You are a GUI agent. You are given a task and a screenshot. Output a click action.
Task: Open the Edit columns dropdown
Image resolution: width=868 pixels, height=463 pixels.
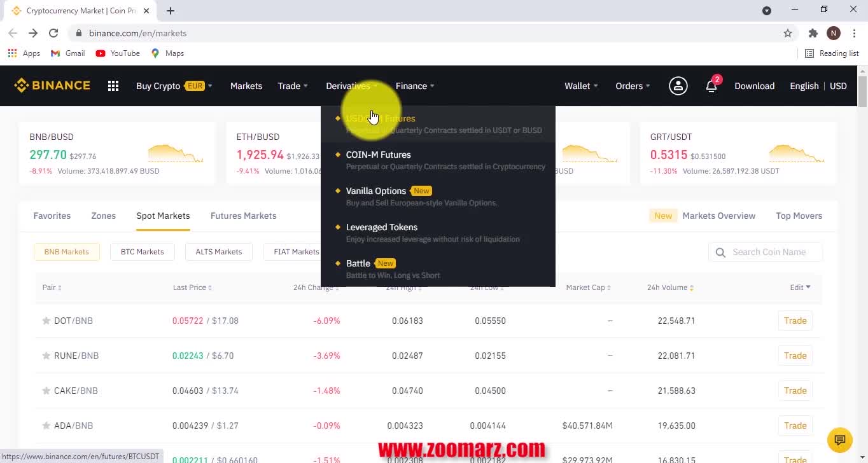tap(800, 287)
